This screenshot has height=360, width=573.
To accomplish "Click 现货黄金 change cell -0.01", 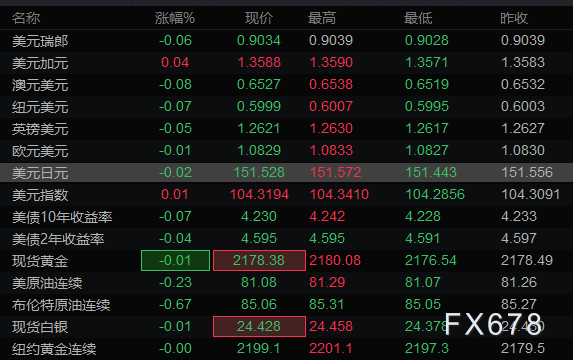I will 175,260.
